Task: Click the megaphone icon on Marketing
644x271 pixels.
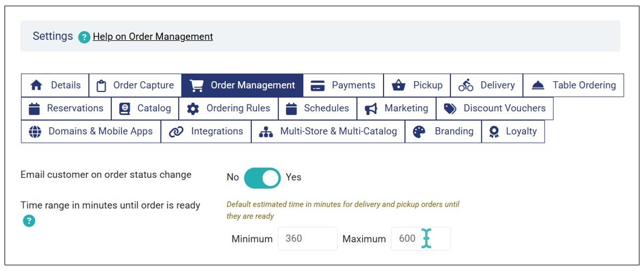Action: pyautogui.click(x=371, y=109)
